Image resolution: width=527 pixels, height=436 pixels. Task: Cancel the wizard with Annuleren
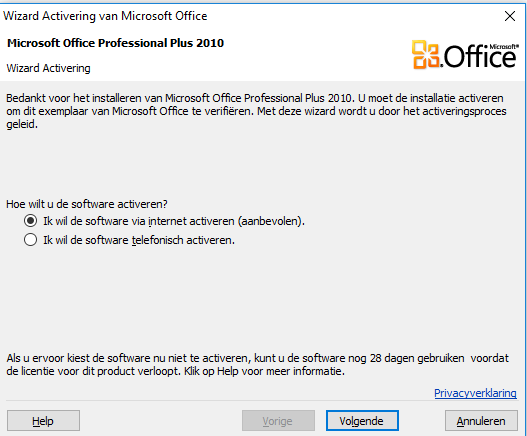coord(481,421)
